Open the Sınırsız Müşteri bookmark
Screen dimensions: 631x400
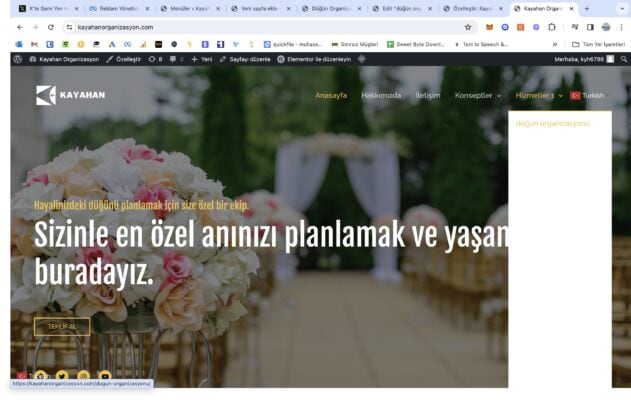[355, 44]
